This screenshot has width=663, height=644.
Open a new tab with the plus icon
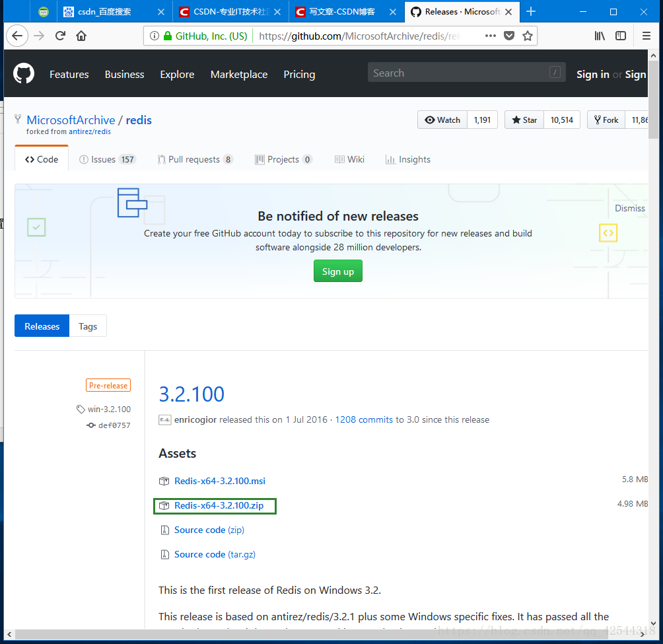531,11
